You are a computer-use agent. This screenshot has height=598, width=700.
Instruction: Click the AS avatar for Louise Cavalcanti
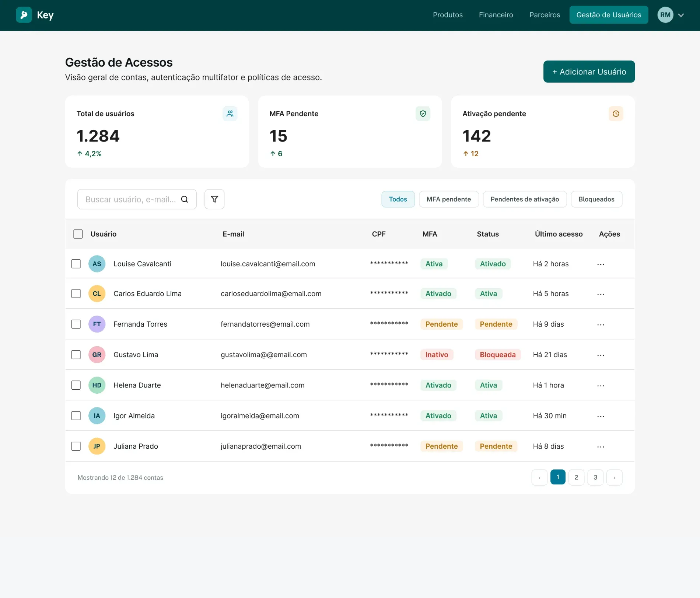[97, 264]
